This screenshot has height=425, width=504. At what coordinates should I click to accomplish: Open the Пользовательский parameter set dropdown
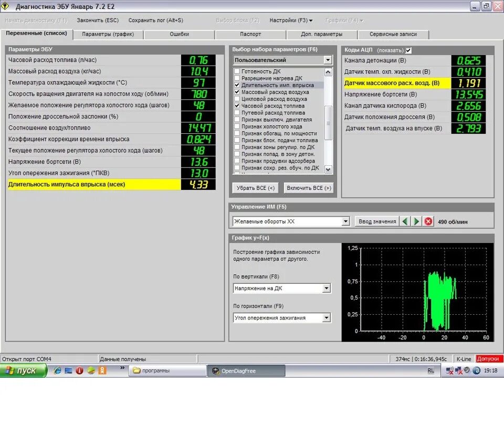coord(328,60)
